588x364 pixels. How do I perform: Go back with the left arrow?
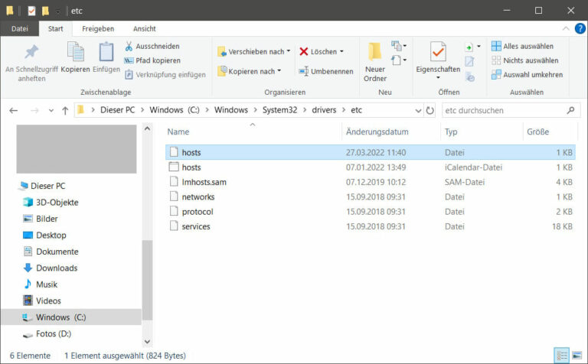point(14,110)
